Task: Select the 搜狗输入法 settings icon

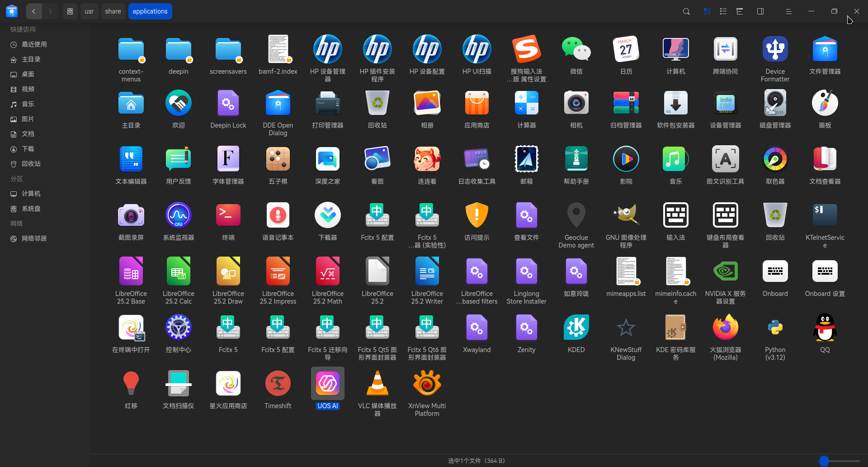Action: tap(526, 49)
